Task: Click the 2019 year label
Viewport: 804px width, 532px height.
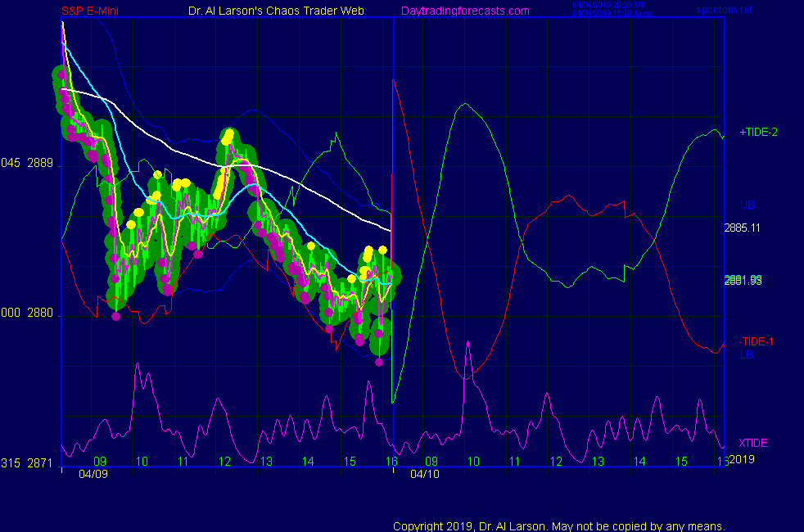Action: coord(742,459)
